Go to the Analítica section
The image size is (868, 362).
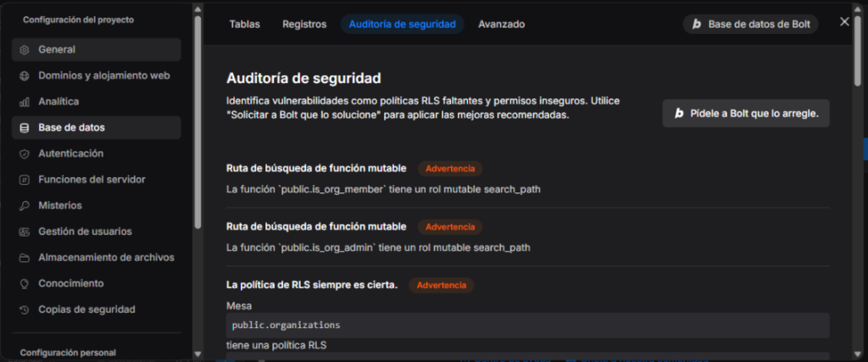pyautogui.click(x=97, y=102)
